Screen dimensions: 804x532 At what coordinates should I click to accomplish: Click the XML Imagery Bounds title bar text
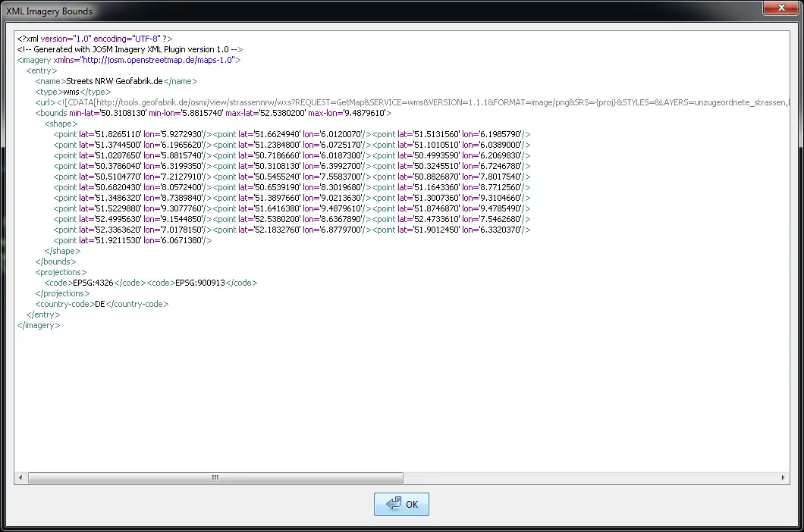49,11
